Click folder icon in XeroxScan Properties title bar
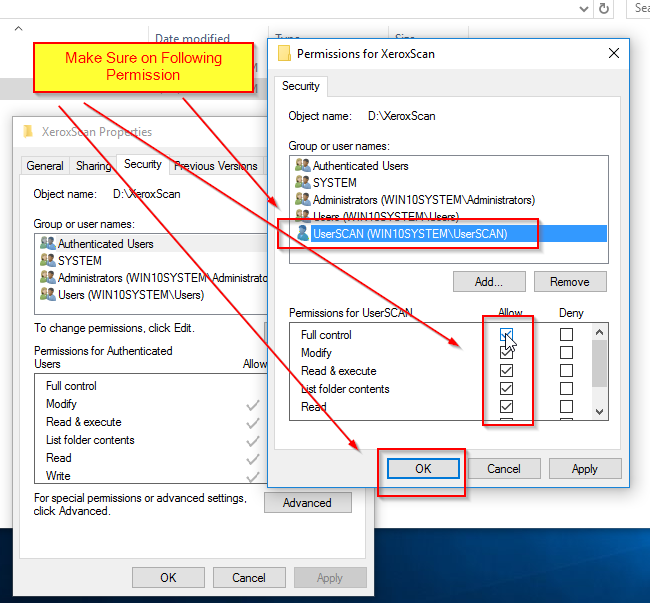 click(x=28, y=131)
